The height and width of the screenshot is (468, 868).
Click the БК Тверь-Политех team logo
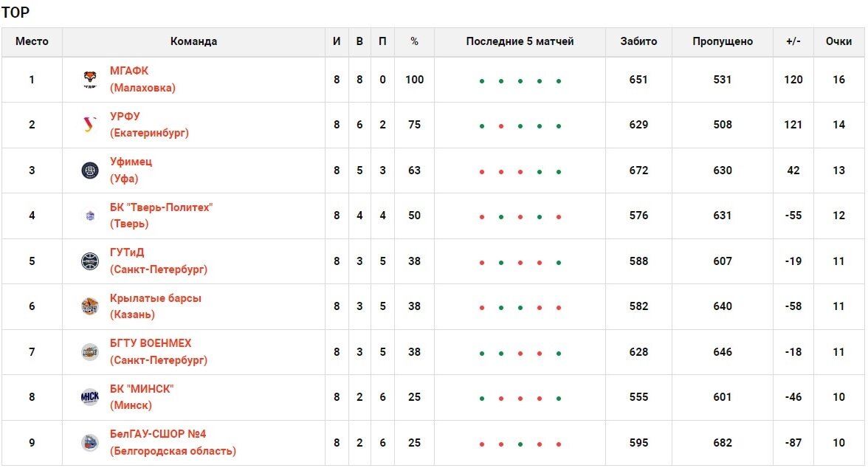pyautogui.click(x=90, y=216)
